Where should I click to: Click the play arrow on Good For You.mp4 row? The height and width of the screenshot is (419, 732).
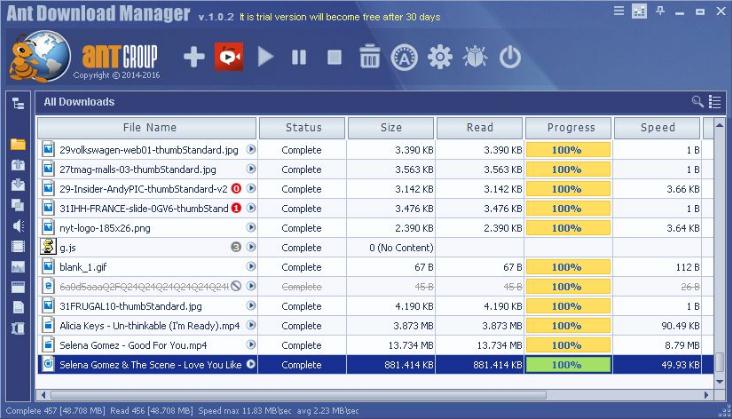point(251,344)
